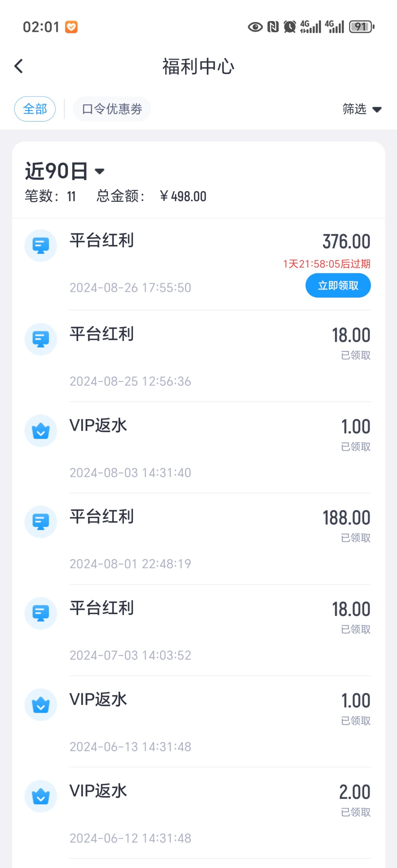Tap the back arrow icon

click(x=19, y=66)
